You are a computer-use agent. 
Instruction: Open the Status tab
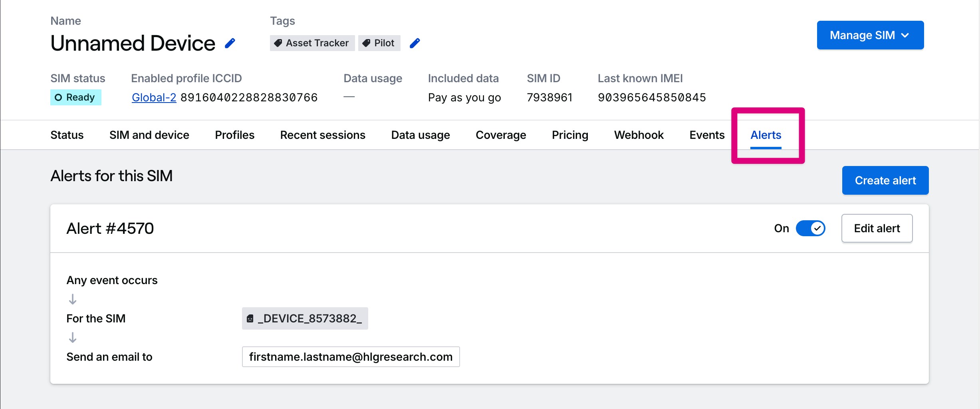point(67,135)
